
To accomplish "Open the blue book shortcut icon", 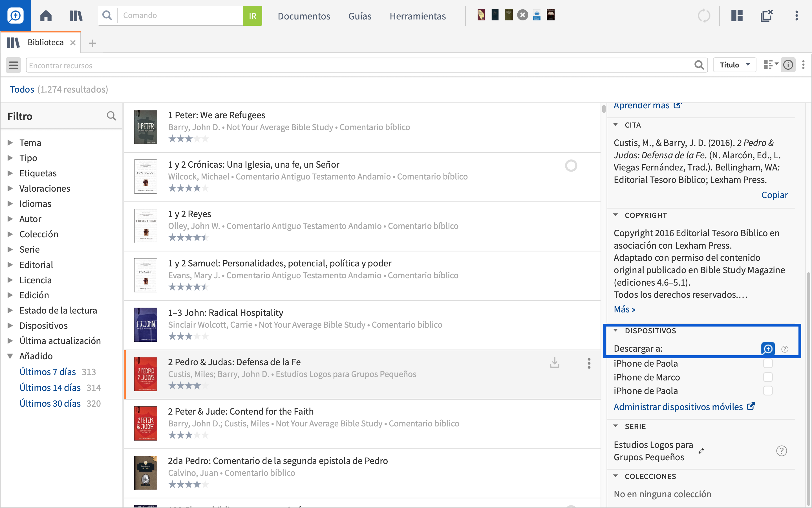I will 537,15.
